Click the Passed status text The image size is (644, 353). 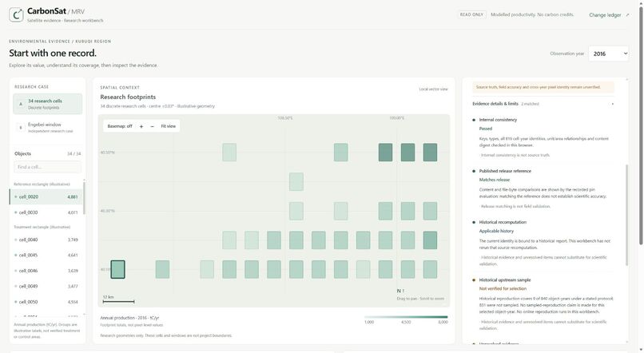[486, 129]
